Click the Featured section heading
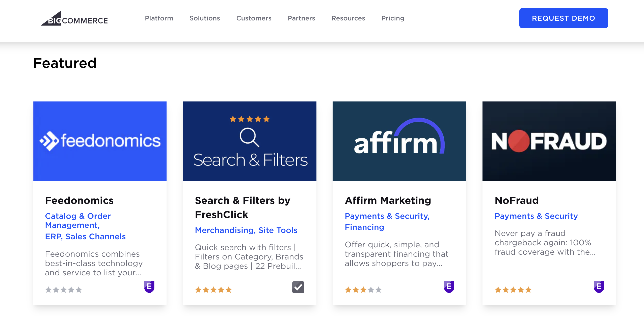 click(65, 63)
